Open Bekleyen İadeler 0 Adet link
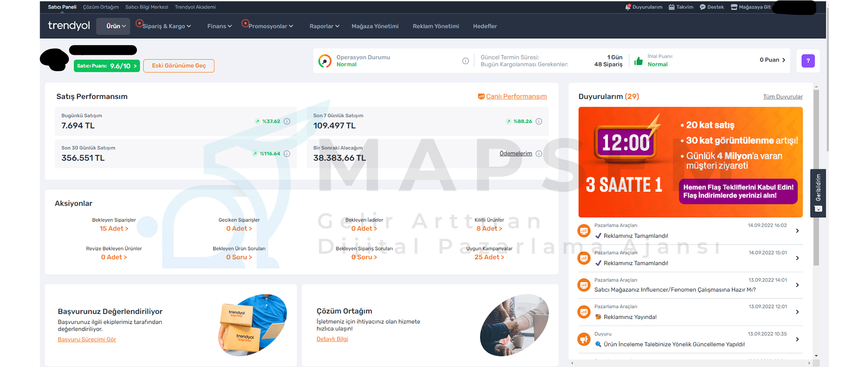Image resolution: width=868 pixels, height=367 pixels. [x=364, y=229]
